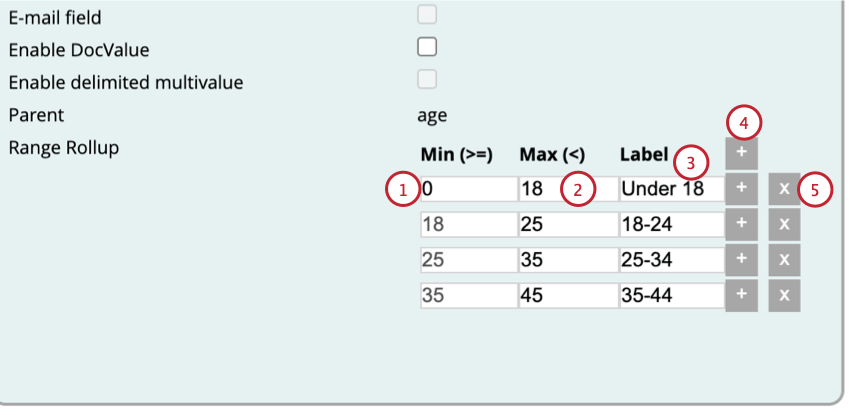Delete the 18-24 range row
Screen dimensions: 850x415
[784, 224]
